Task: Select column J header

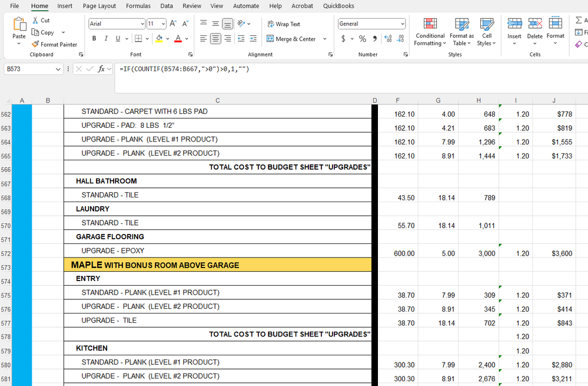Action: (554, 100)
